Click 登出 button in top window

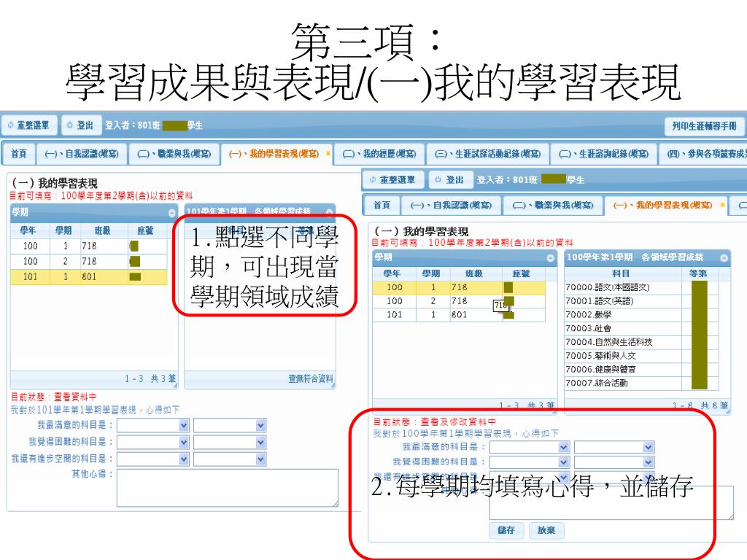pyautogui.click(x=81, y=125)
